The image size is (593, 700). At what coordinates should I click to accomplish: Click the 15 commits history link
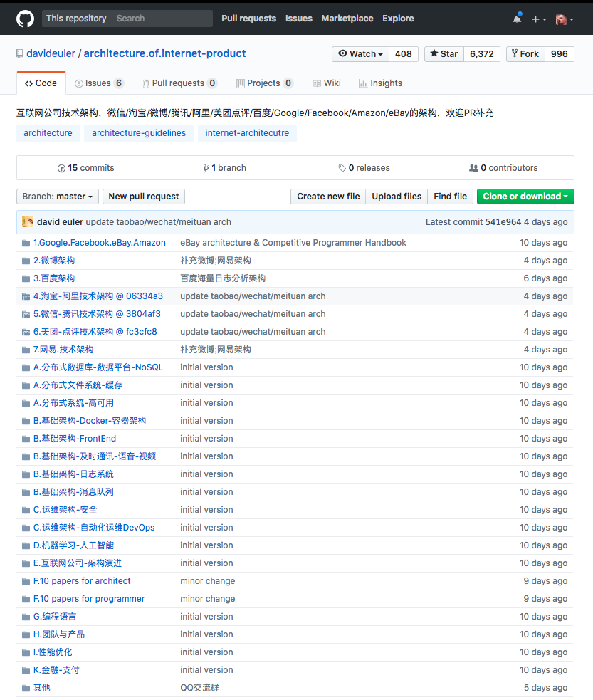85,168
